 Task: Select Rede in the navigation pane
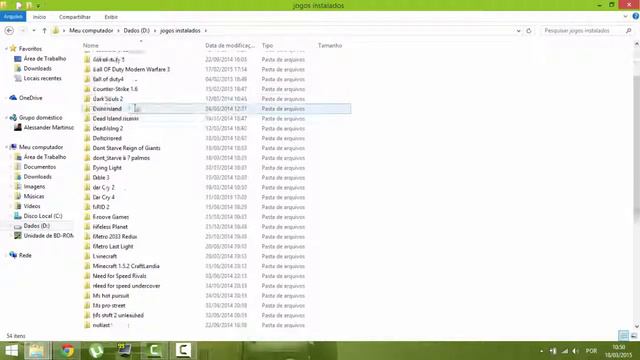[x=25, y=255]
